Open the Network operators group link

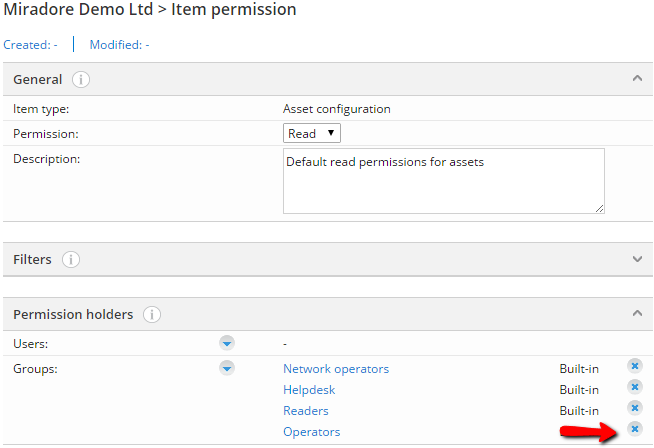tap(336, 369)
